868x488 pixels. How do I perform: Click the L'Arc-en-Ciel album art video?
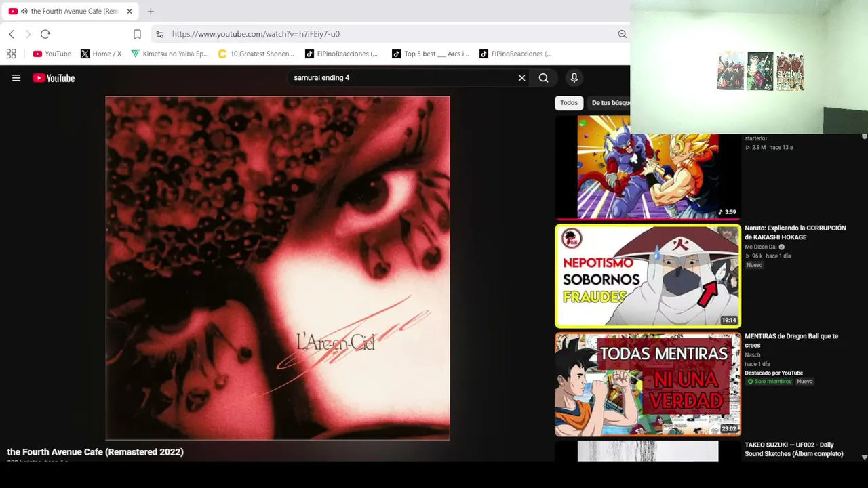(277, 268)
